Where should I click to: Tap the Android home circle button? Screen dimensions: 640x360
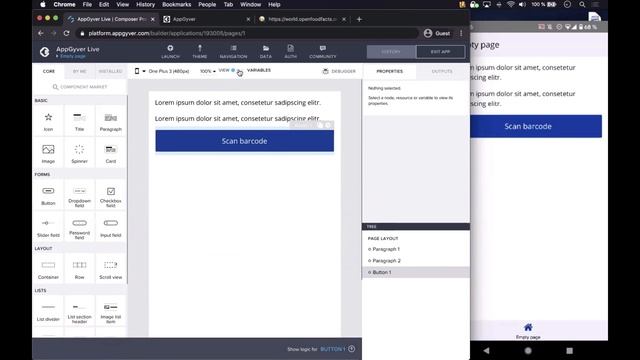[528, 351]
